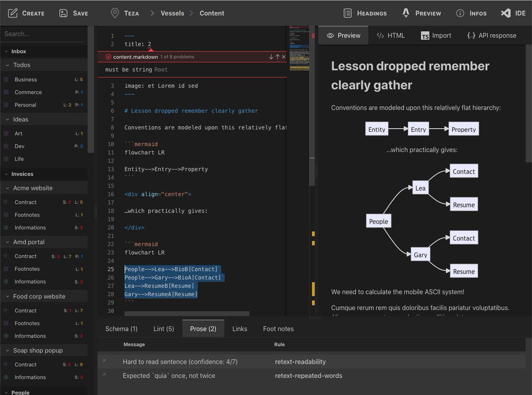The image size is (532, 395).
Task: Click the eye icon on Preview tab
Action: [x=330, y=36]
